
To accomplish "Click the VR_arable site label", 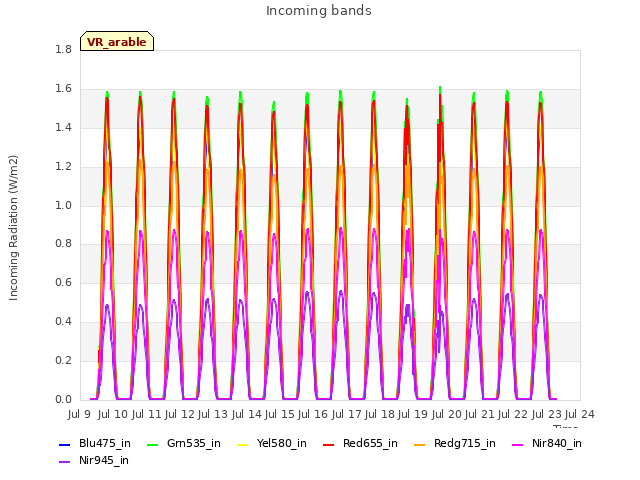I will (117, 42).
